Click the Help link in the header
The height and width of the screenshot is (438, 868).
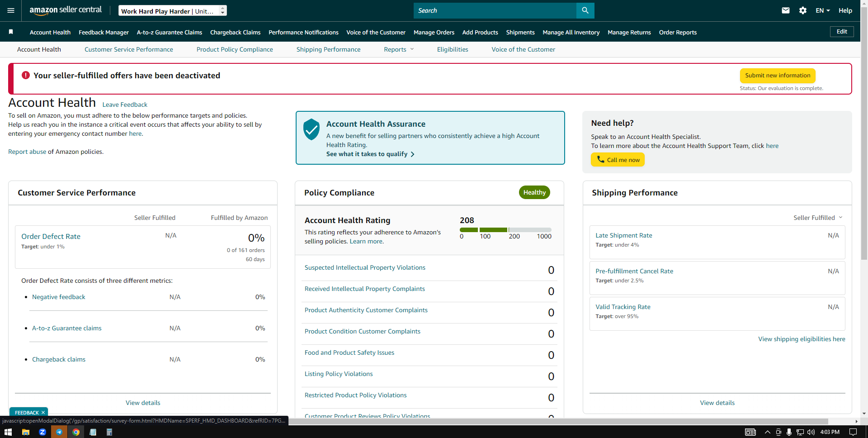click(x=845, y=10)
